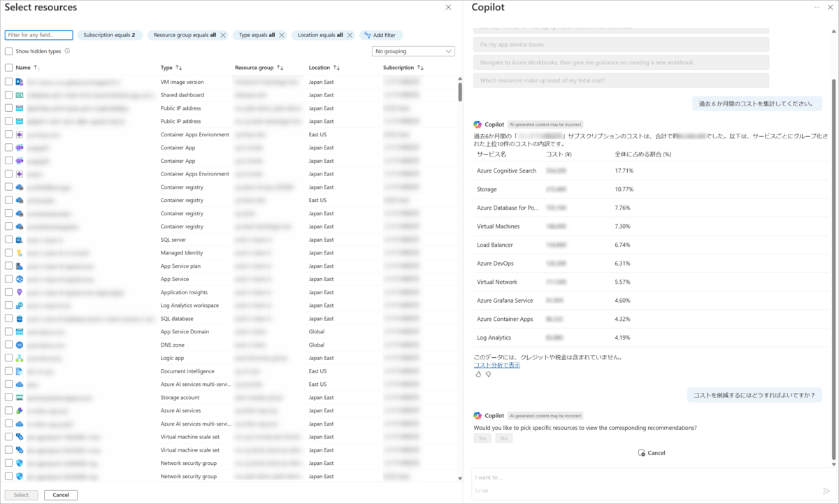Click the 'Azure Cognitive Search' service name
This screenshot has width=839, height=504.
tap(507, 171)
